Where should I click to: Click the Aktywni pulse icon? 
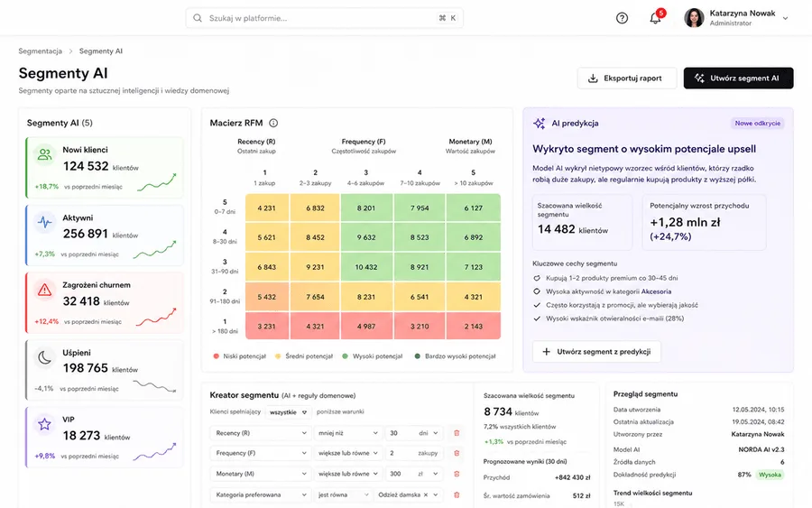[44, 222]
